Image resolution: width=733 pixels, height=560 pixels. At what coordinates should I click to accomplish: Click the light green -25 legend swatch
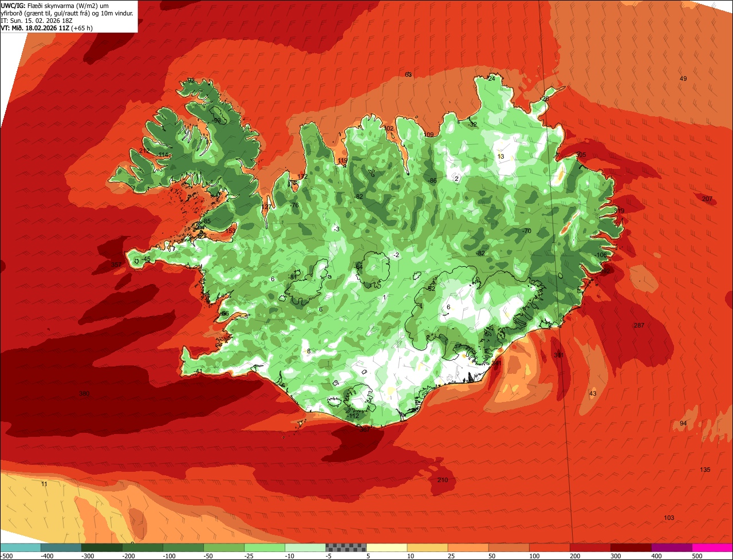pos(264,547)
